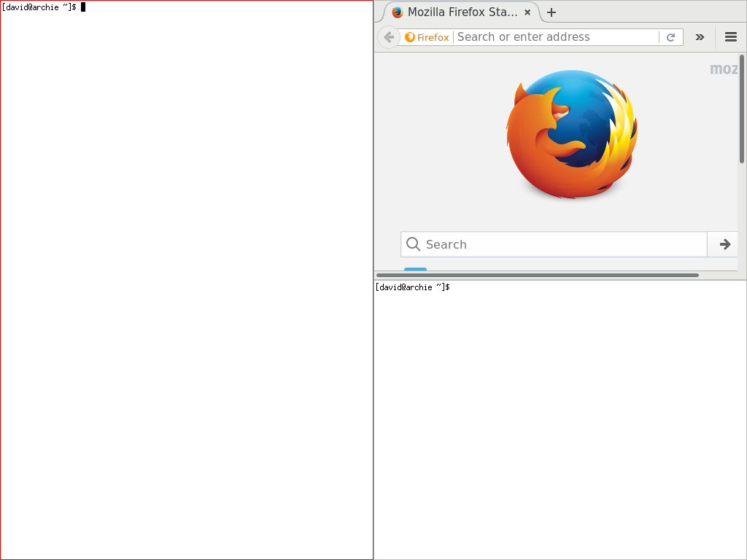Viewport: 747px width, 560px height.
Task: Open a new tab with the plus button
Action: point(551,12)
